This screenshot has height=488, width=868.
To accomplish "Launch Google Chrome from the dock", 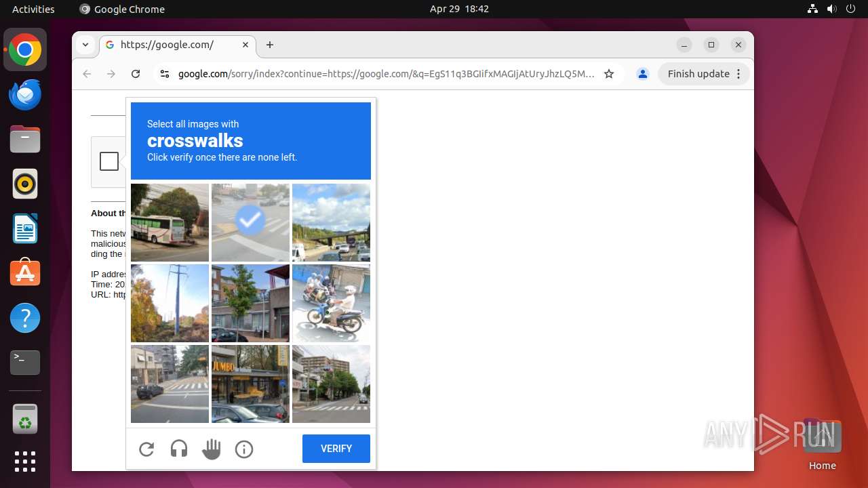I will [25, 49].
